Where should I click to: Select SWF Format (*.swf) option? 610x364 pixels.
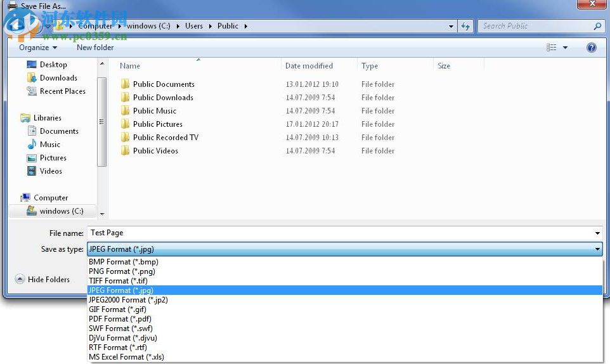(345, 328)
